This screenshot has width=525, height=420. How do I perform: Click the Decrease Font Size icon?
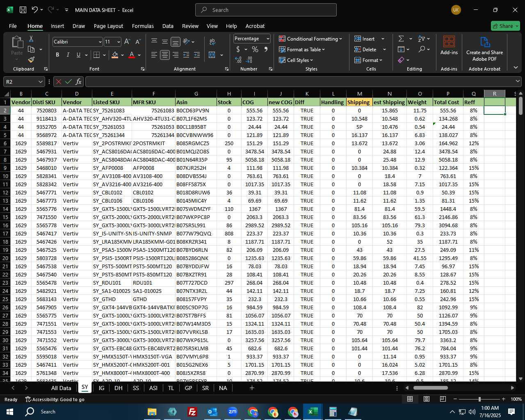[138, 42]
